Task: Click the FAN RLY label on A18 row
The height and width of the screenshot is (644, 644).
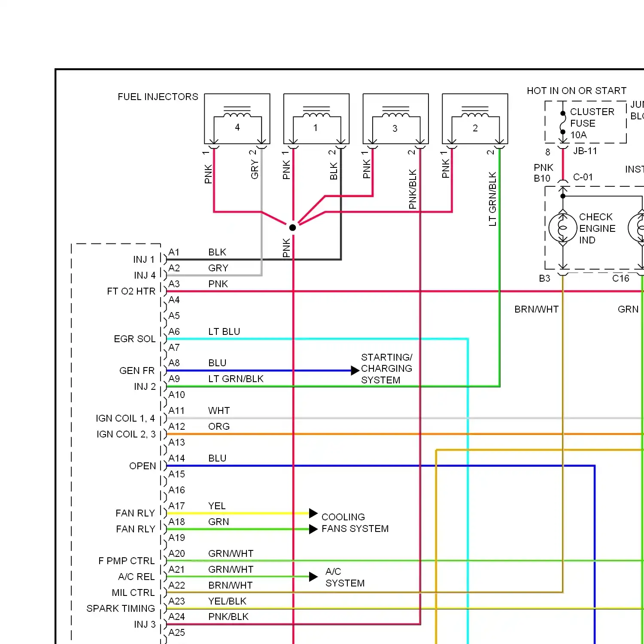Action: pos(136,529)
